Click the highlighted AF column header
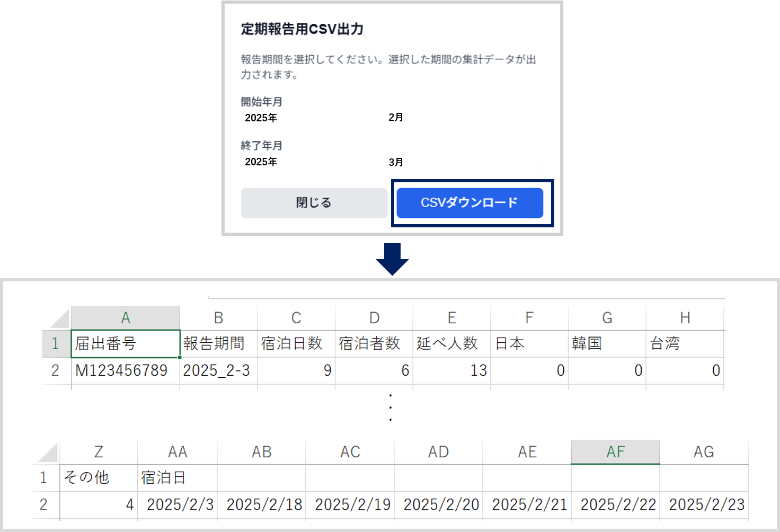The height and width of the screenshot is (532, 780). tap(615, 451)
